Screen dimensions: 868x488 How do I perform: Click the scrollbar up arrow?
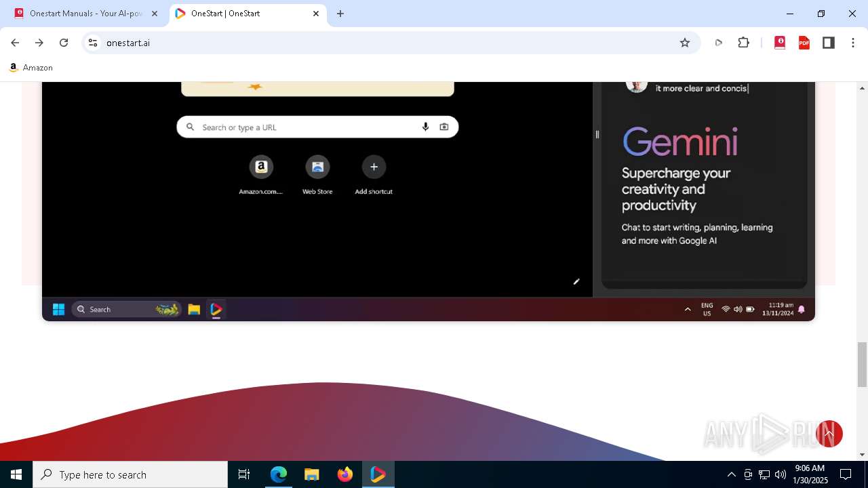tap(862, 87)
